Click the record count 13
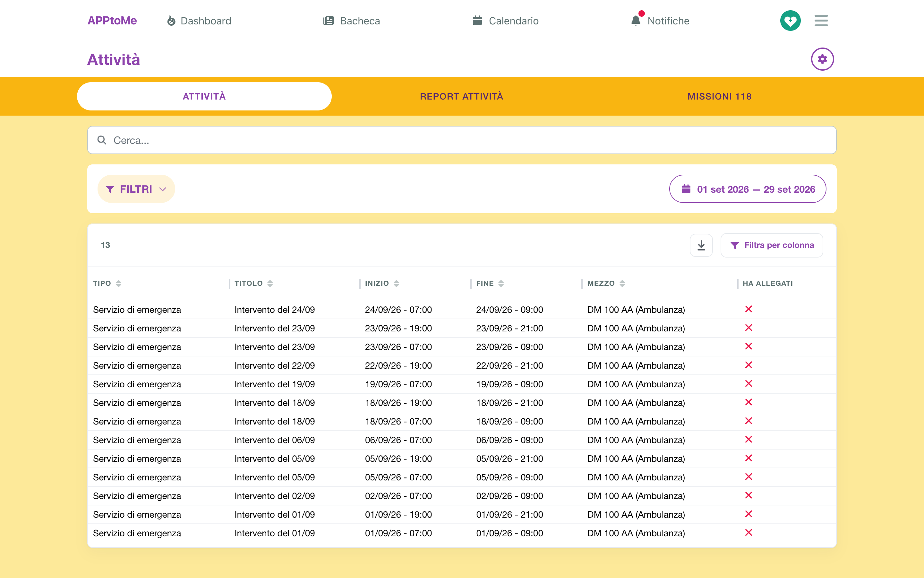This screenshot has width=924, height=578. pyautogui.click(x=105, y=245)
